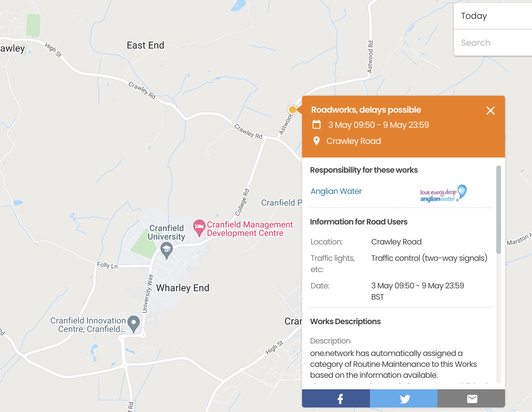This screenshot has width=532, height=412.
Task: Click the location pin icon beside Crawley Road
Action: pyautogui.click(x=316, y=141)
